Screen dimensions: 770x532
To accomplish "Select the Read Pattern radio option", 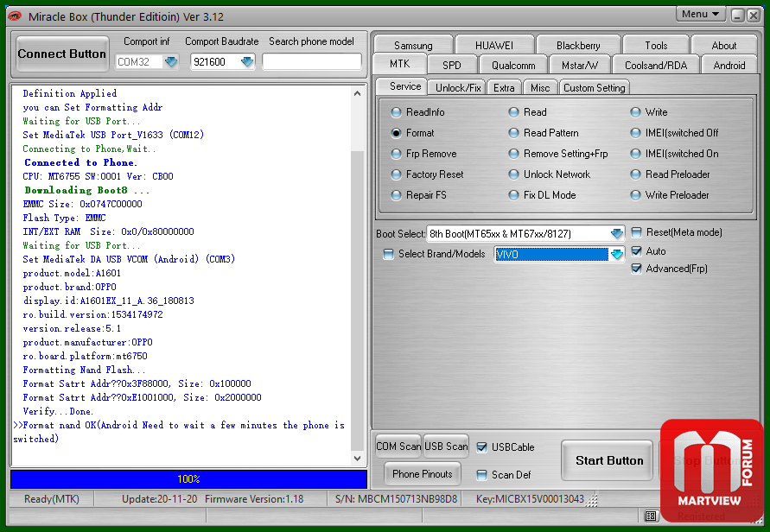I will click(544, 133).
